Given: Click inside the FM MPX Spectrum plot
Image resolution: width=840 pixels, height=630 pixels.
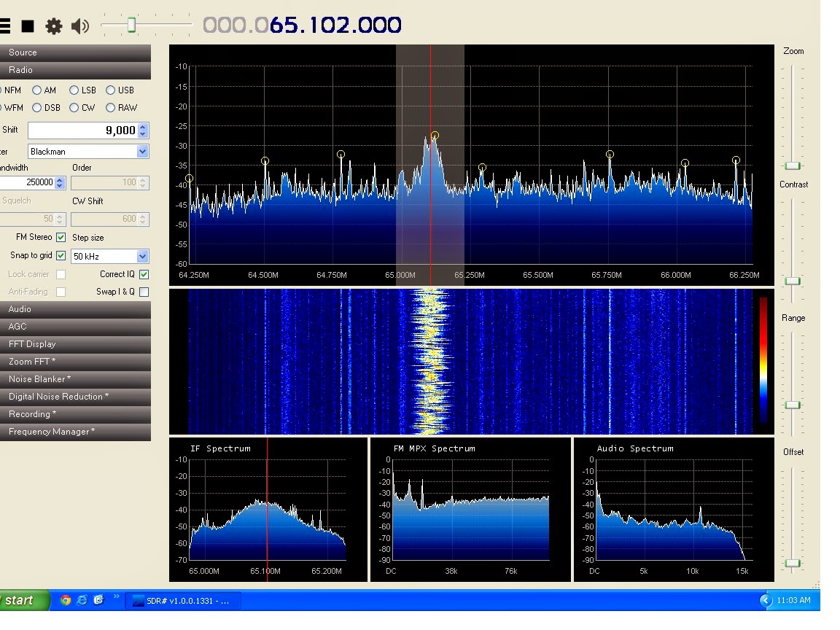Looking at the screenshot, I should (x=471, y=510).
